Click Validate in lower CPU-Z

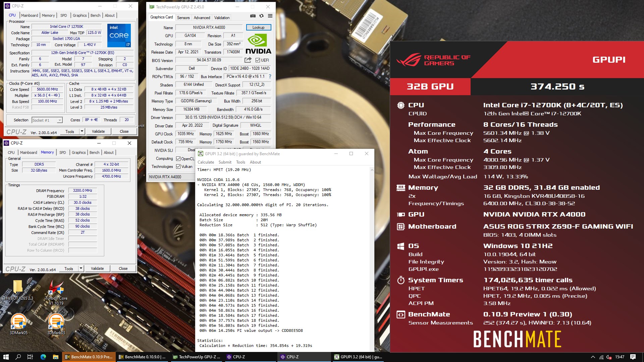tap(97, 268)
